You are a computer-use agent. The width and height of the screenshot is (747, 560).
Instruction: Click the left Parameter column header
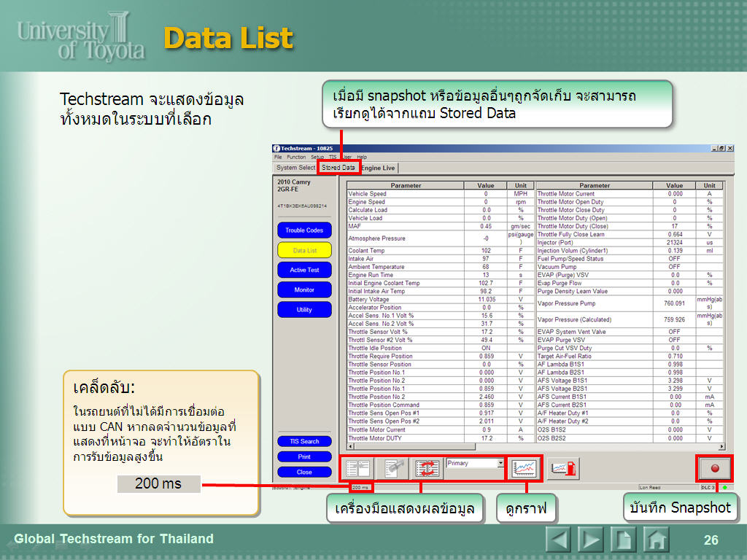(406, 185)
